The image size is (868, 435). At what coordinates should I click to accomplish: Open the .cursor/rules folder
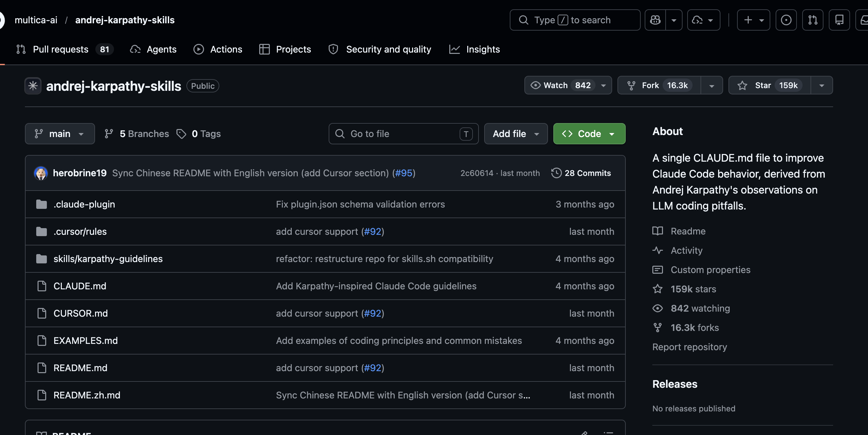click(80, 232)
